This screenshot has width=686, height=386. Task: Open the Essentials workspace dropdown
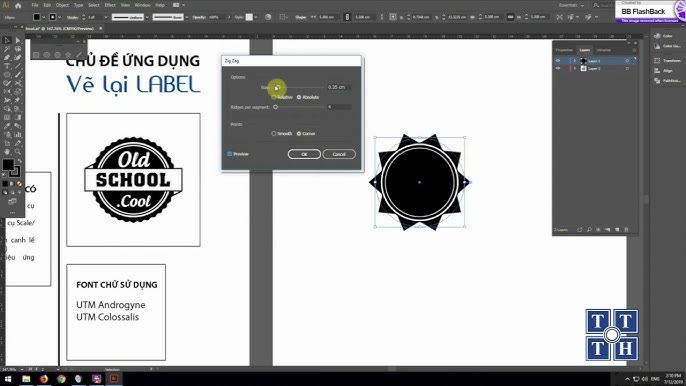pos(571,5)
